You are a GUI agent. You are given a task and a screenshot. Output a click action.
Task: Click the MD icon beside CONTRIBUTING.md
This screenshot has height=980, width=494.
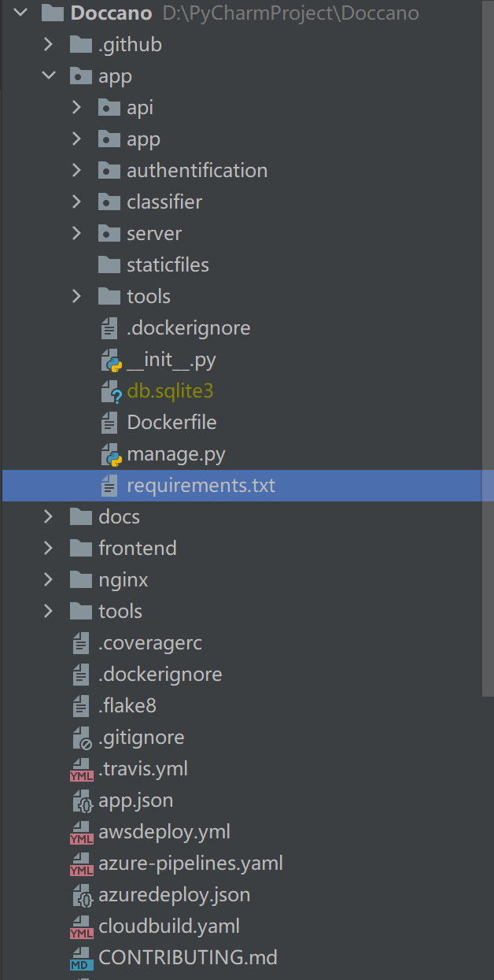click(81, 958)
